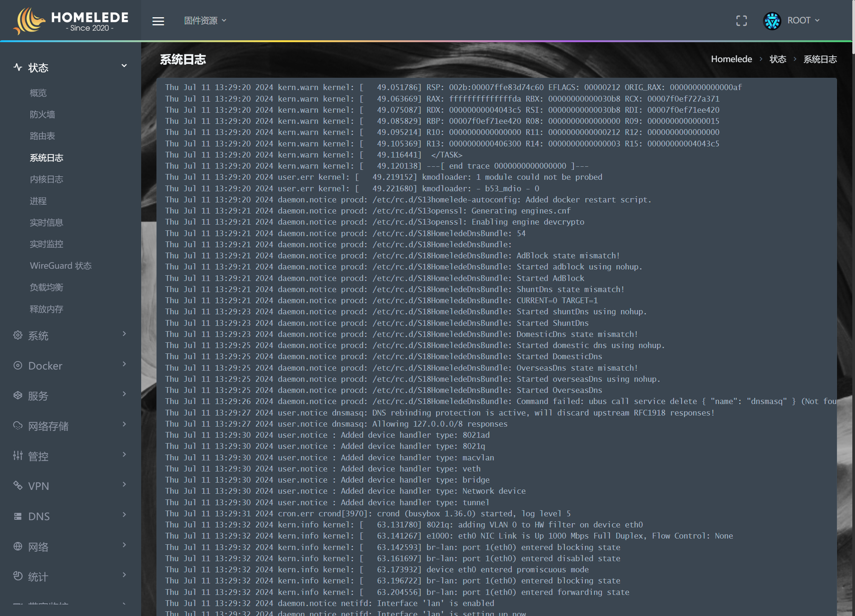Open 负载均衡 page

pyautogui.click(x=46, y=287)
